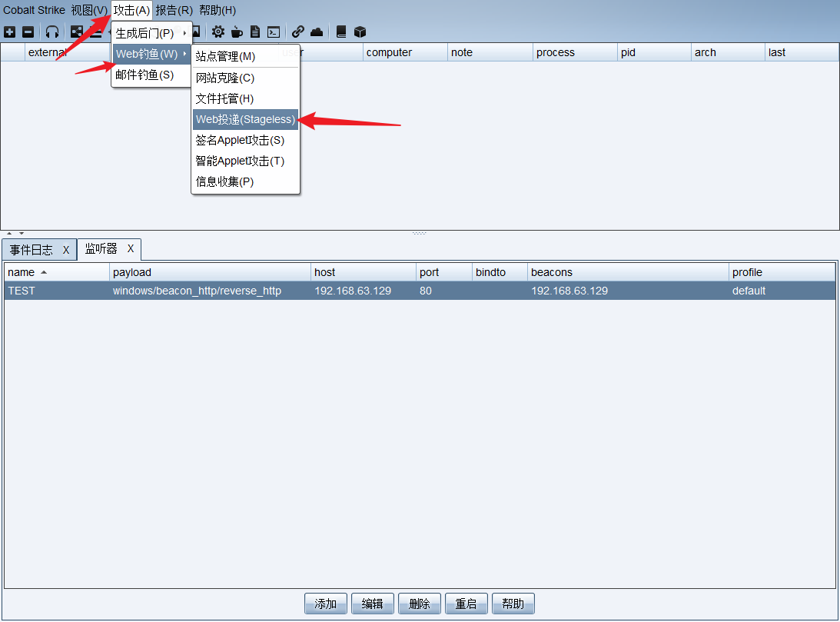Open the 帮助(H) menu
Viewport: 840px width, 622px height.
pyautogui.click(x=217, y=10)
